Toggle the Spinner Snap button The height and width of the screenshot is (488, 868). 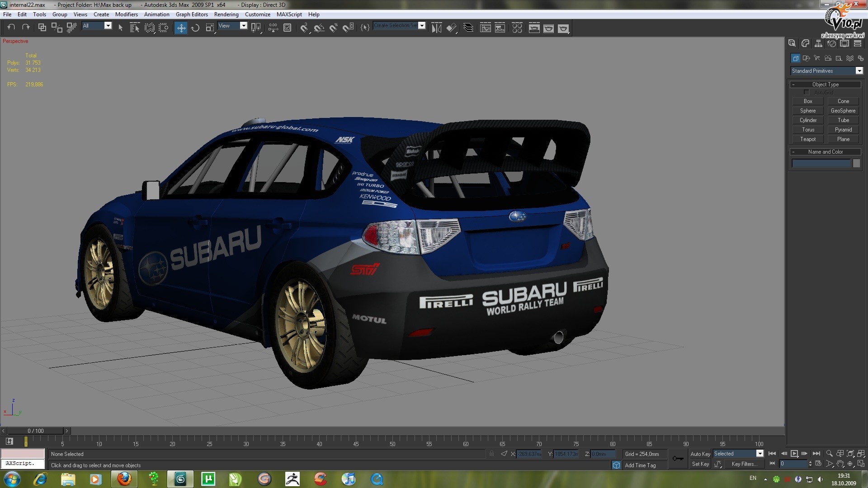348,28
